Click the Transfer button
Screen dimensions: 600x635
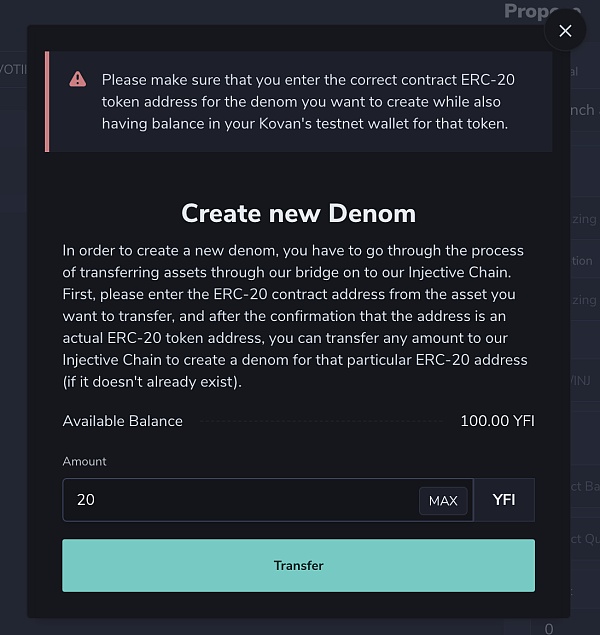(298, 565)
